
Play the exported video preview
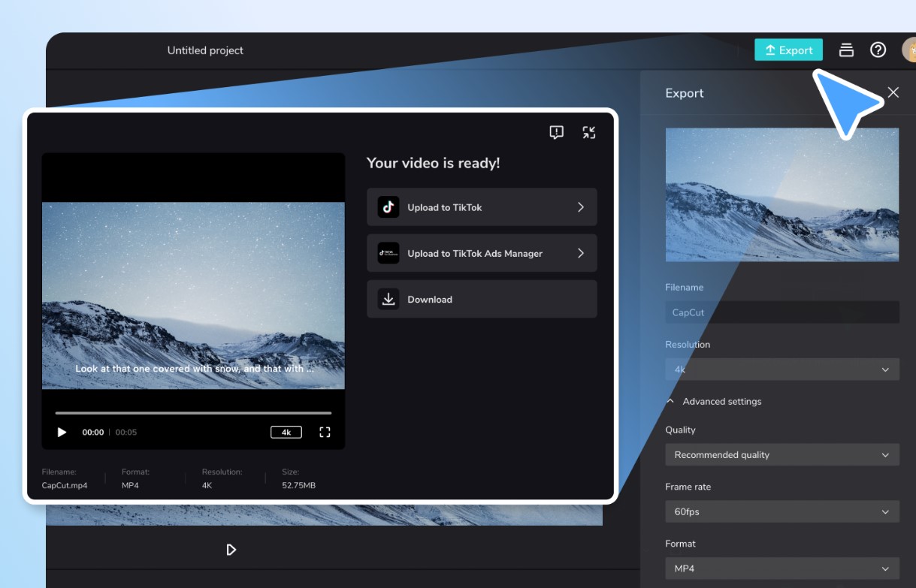[62, 432]
